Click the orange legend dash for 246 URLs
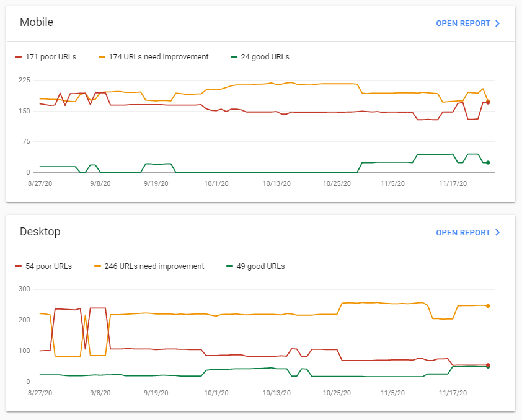The image size is (522, 420). coord(97,266)
